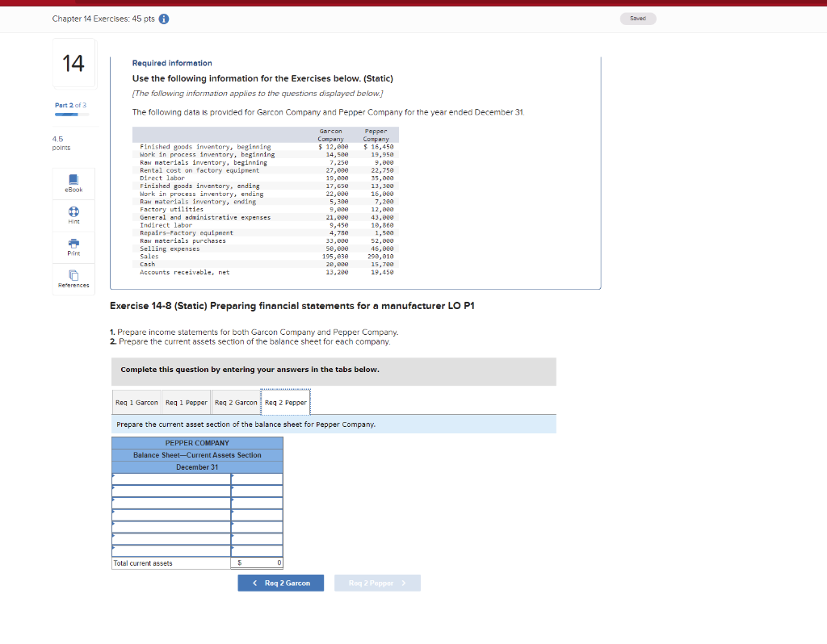Open the References resource
Image resolution: width=827 pixels, height=644 pixels.
(73, 279)
